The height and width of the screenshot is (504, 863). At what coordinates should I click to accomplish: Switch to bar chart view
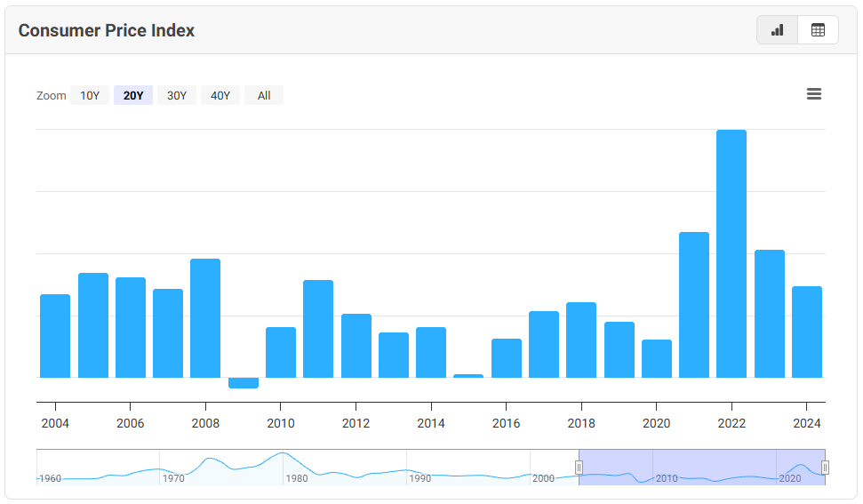778,30
